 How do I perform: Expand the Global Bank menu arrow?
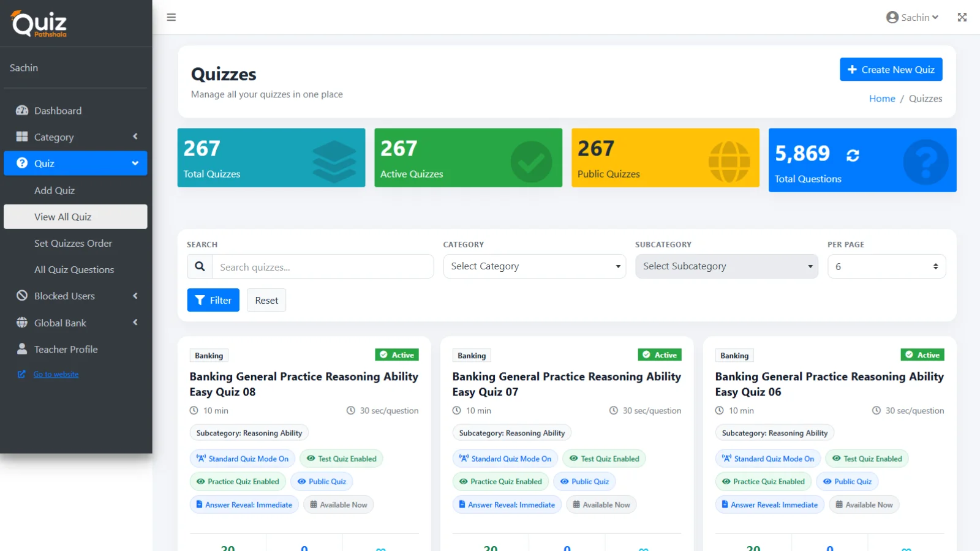(135, 322)
